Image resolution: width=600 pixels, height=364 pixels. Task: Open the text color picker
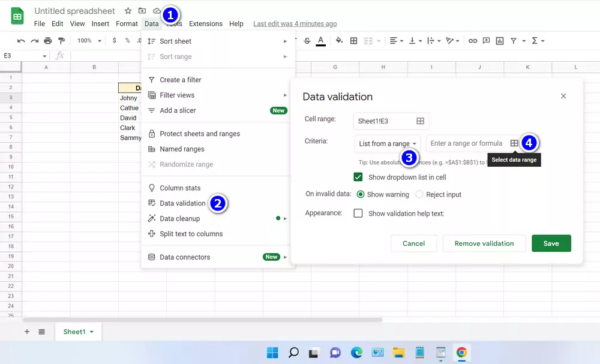(320, 41)
